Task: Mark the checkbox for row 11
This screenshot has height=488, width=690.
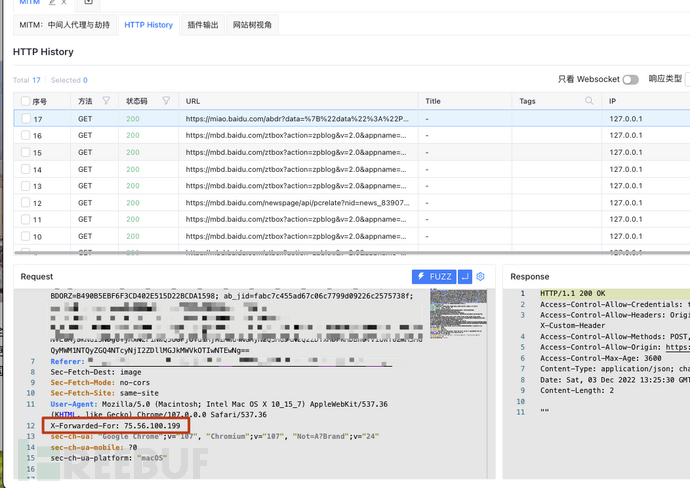Action: tap(26, 219)
